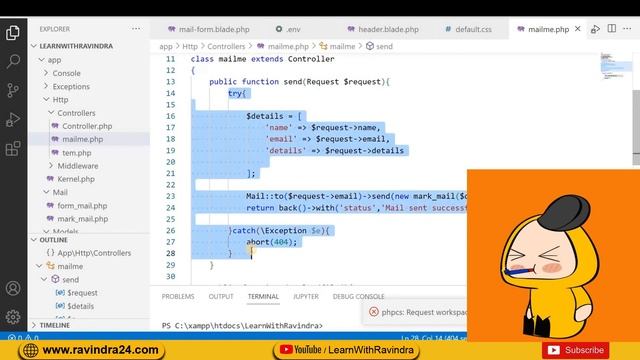Switch to mail-form.blade.php tab
640x360 pixels.
tap(209, 29)
